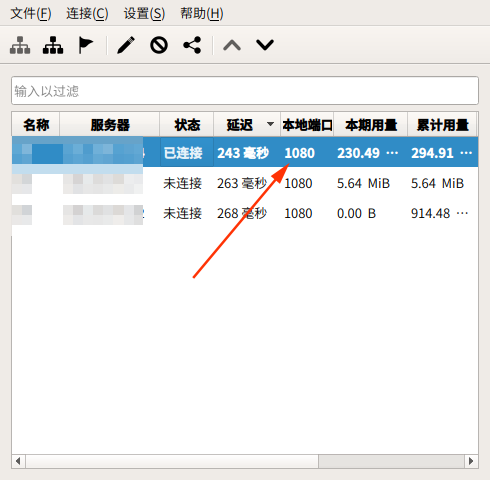Click the move up chevron icon
Viewport: 490px width, 480px height.
pyautogui.click(x=232, y=45)
